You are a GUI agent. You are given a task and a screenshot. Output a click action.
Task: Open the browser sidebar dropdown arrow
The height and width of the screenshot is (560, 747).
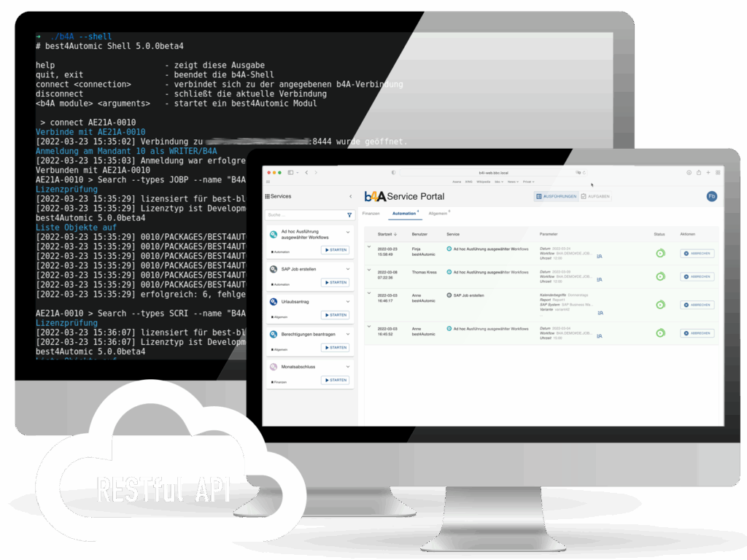(298, 172)
